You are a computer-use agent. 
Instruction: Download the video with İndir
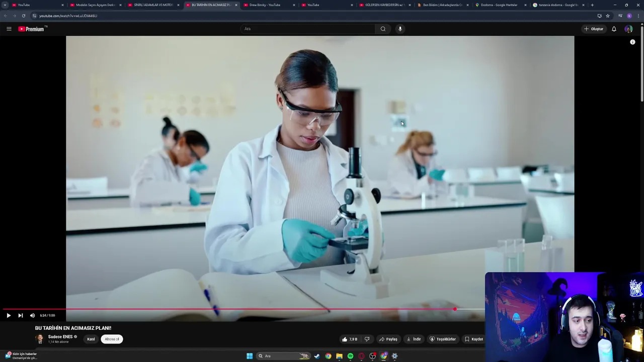(414, 339)
